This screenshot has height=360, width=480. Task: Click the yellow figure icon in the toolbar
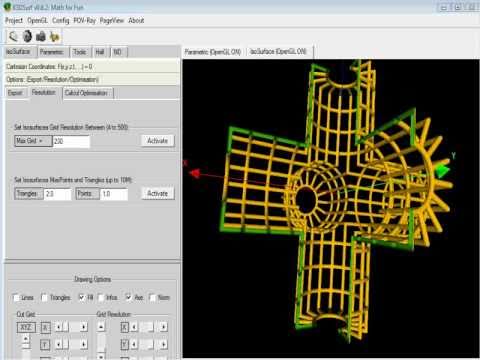click(54, 36)
